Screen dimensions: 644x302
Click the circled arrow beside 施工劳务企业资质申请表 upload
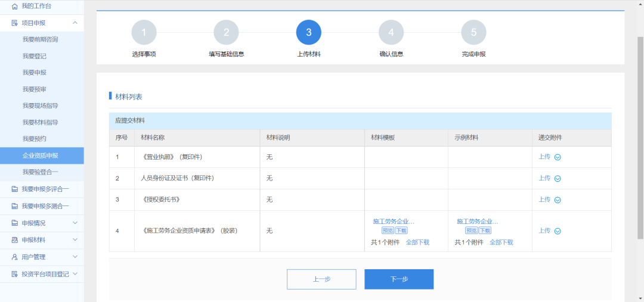coord(558,231)
